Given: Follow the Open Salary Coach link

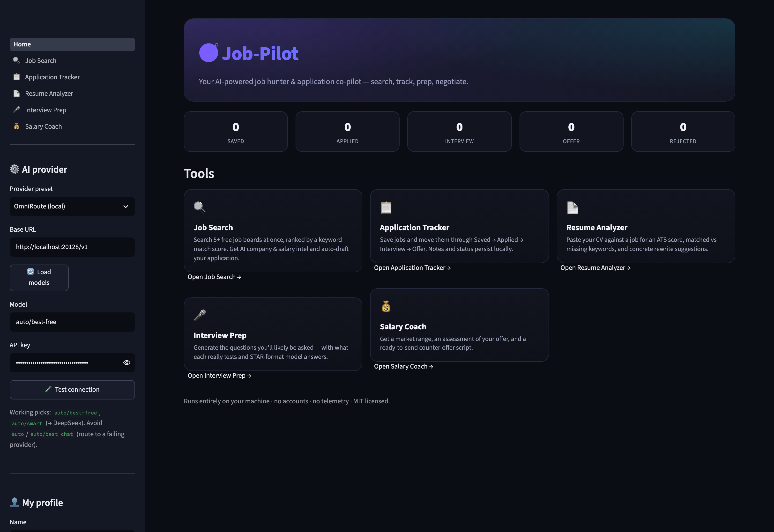Looking at the screenshot, I should click(x=403, y=366).
